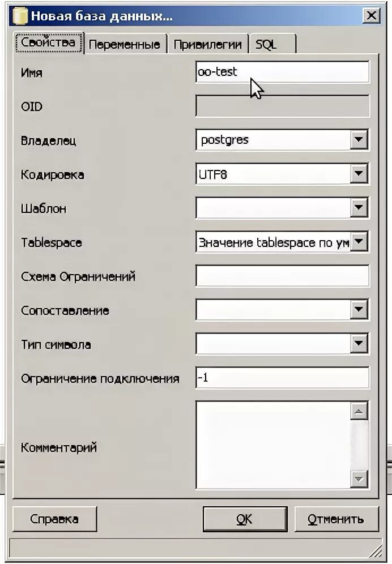Expand the Владелец dropdown arrow
Image resolution: width=392 pixels, height=564 pixels.
[x=359, y=139]
